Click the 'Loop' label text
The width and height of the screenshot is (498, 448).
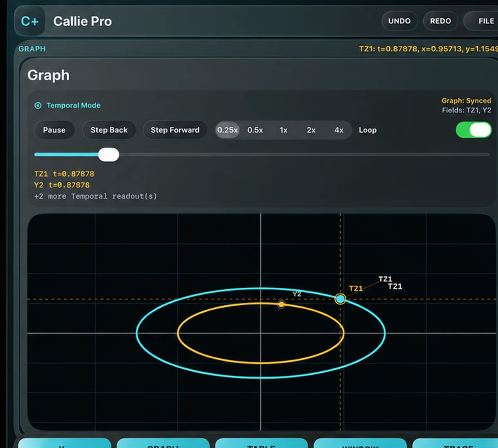coord(368,130)
